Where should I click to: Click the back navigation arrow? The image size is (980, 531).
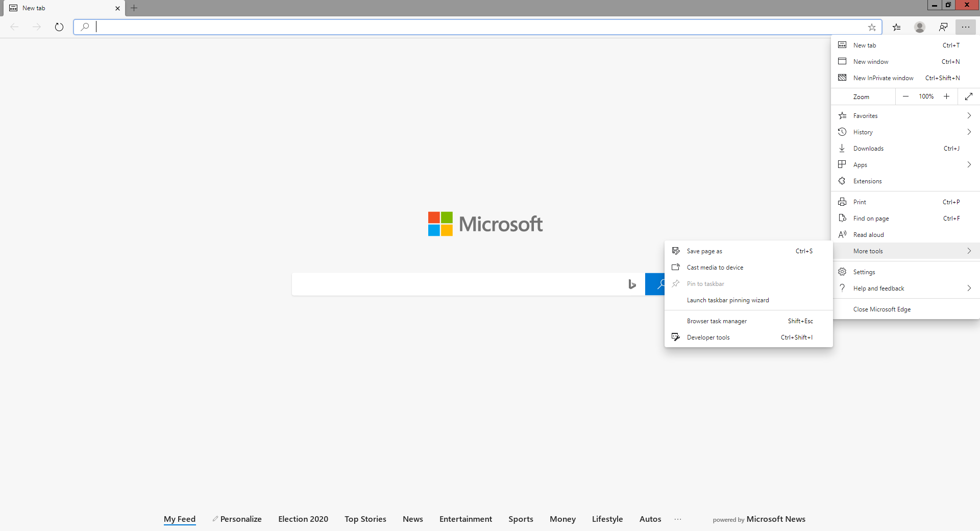(14, 27)
